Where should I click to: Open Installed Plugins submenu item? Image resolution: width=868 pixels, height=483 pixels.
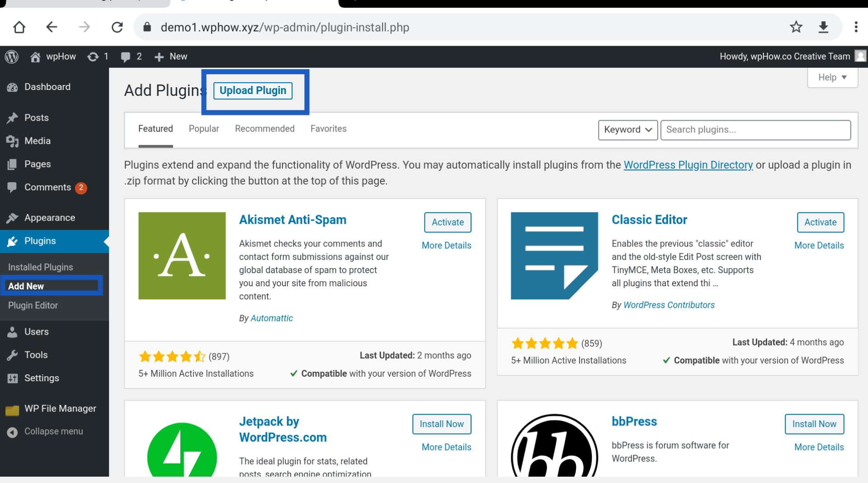point(40,267)
